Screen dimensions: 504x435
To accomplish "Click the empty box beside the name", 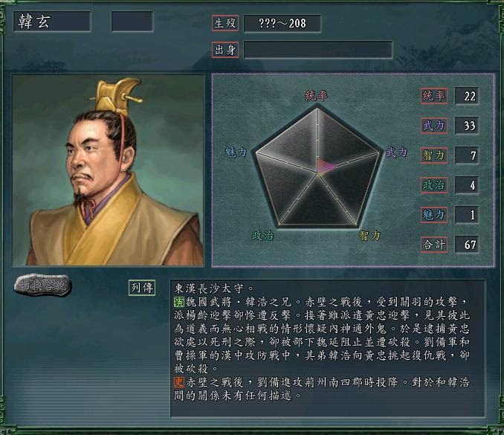I will [x=132, y=22].
